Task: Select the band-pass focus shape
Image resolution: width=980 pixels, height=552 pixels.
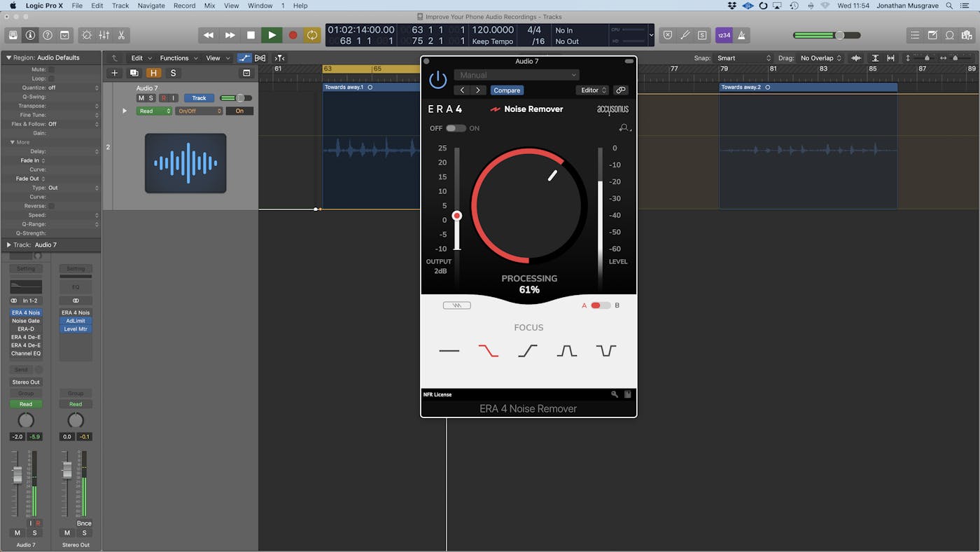Action: (567, 350)
